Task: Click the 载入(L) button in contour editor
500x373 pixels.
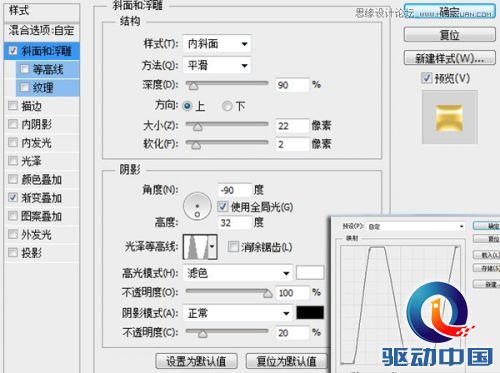Action: point(487,255)
